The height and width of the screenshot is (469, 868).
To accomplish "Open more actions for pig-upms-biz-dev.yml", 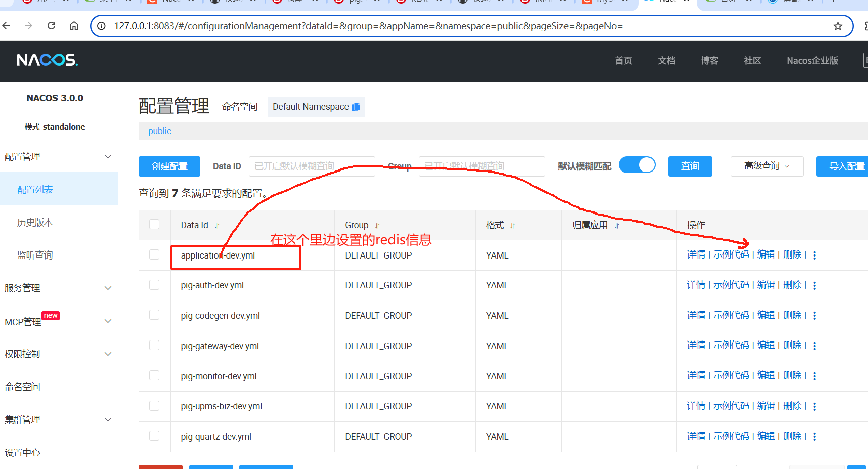I will coord(814,406).
